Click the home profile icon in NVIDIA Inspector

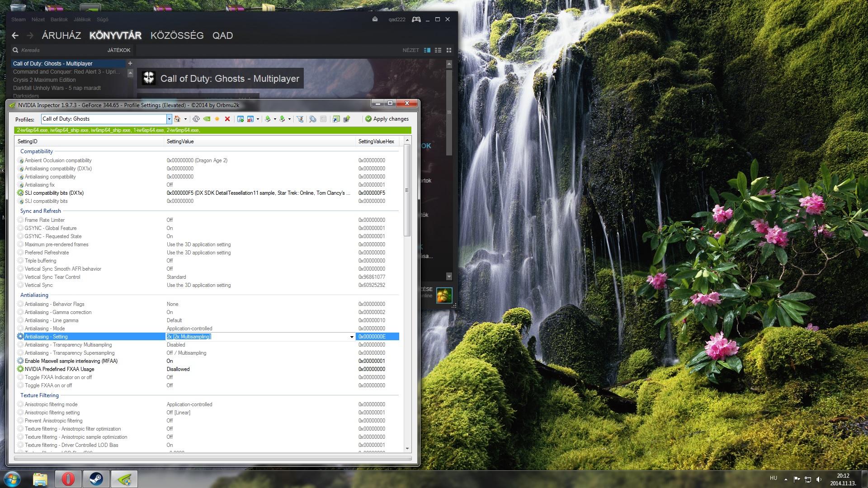(177, 119)
